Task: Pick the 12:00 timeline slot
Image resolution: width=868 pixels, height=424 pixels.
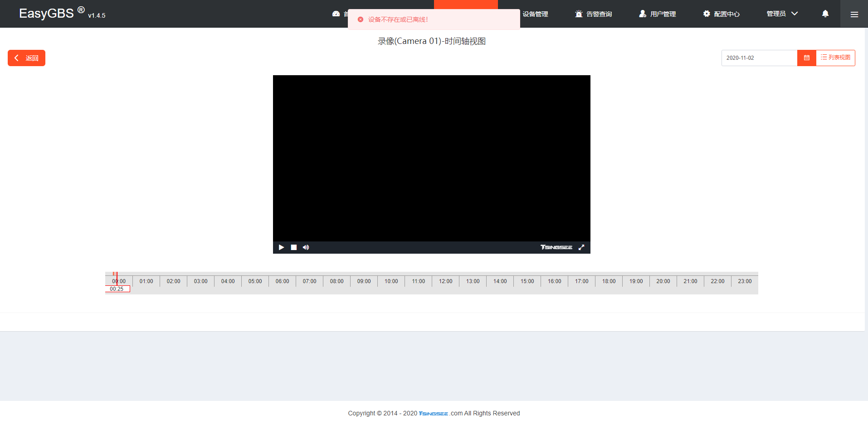Action: (x=445, y=281)
